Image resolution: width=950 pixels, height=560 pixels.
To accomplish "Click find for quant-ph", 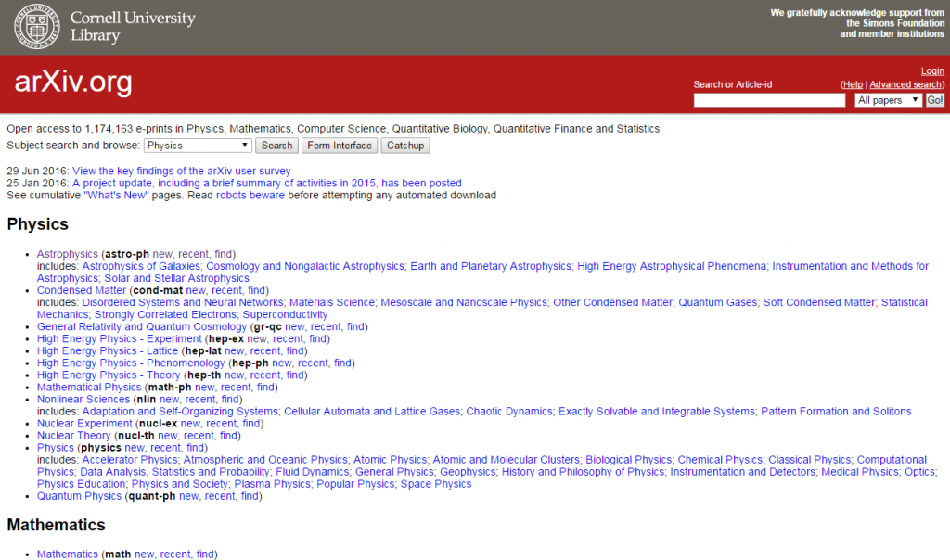I will pos(250,496).
